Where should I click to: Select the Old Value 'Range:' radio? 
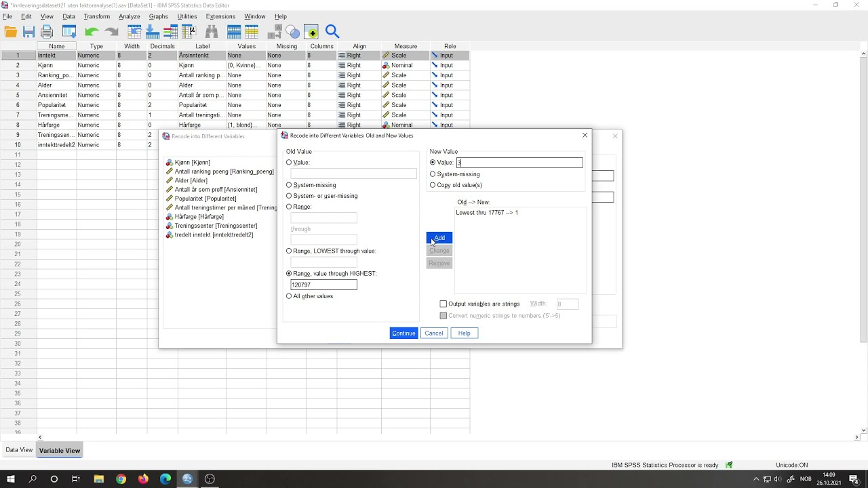tap(289, 207)
